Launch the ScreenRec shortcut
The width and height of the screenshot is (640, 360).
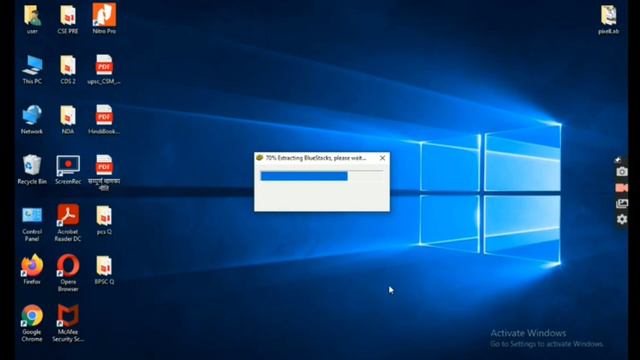[x=68, y=170]
